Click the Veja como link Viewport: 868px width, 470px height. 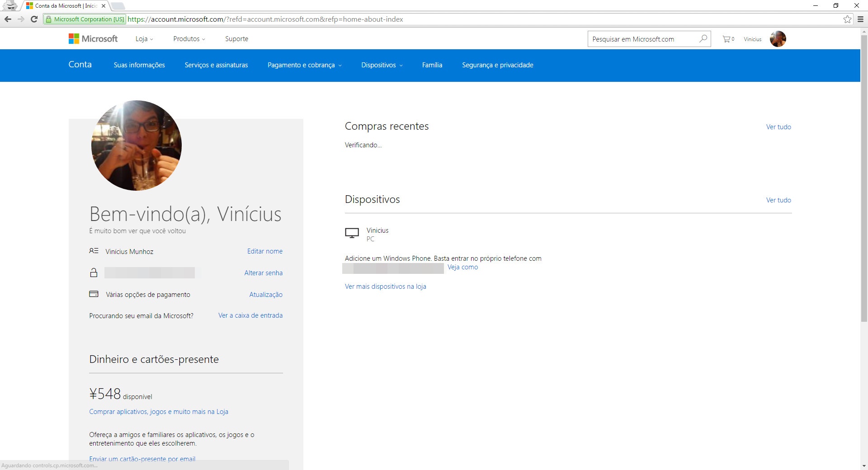coord(462,267)
